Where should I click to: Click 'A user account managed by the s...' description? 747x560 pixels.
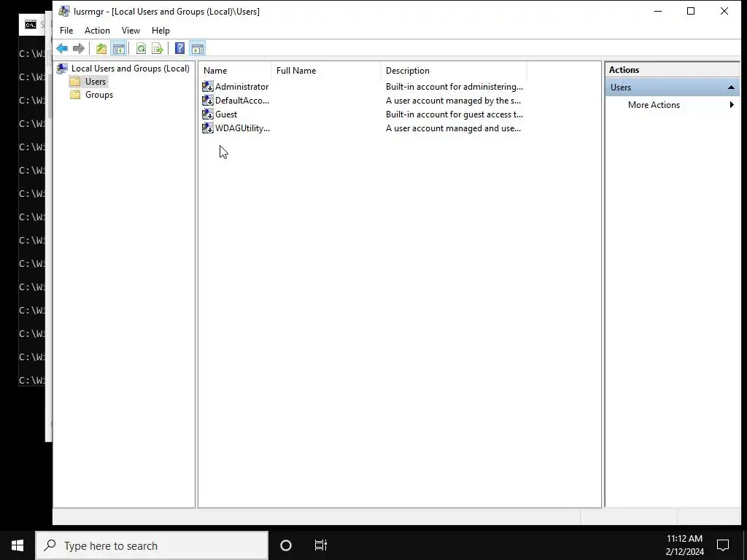(453, 101)
